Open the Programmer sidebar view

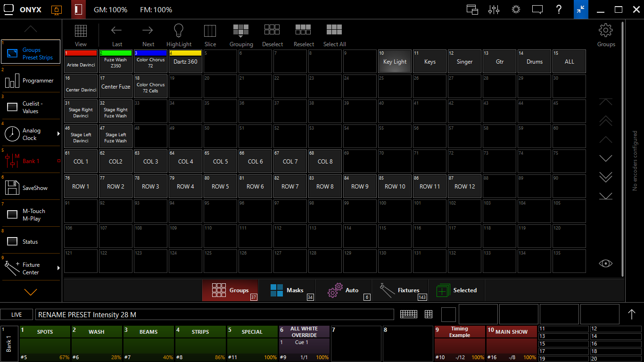point(31,80)
